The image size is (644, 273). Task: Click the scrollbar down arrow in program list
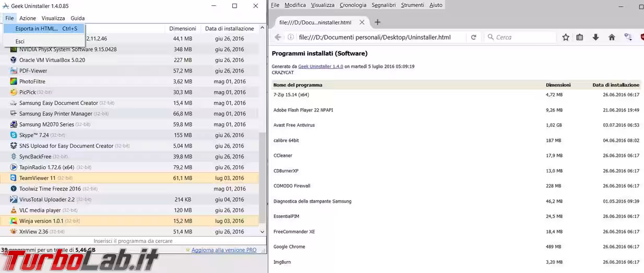262,232
